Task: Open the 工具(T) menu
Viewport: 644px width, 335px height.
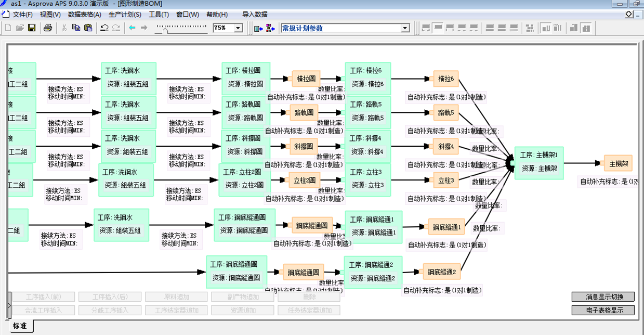Action: tap(159, 15)
